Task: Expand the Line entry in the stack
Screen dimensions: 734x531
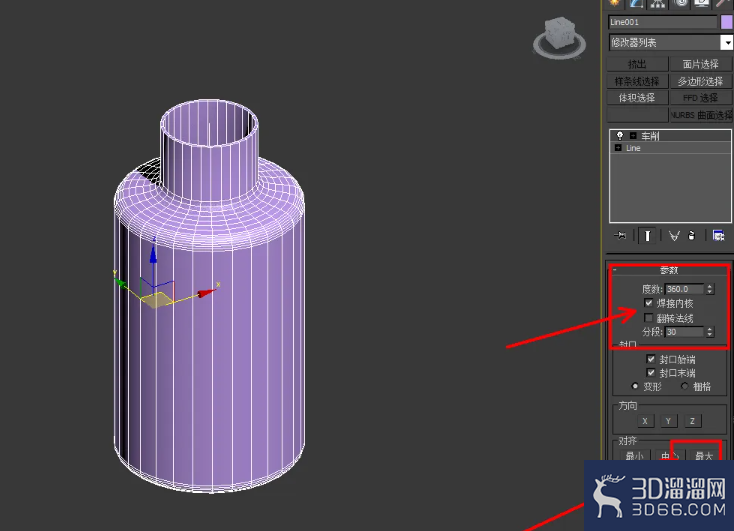Action: point(618,148)
